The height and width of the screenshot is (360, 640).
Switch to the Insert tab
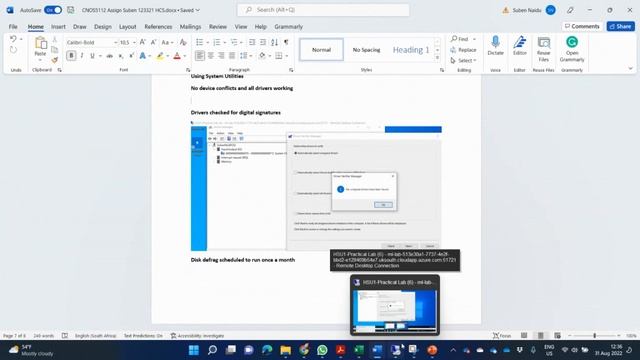(58, 27)
